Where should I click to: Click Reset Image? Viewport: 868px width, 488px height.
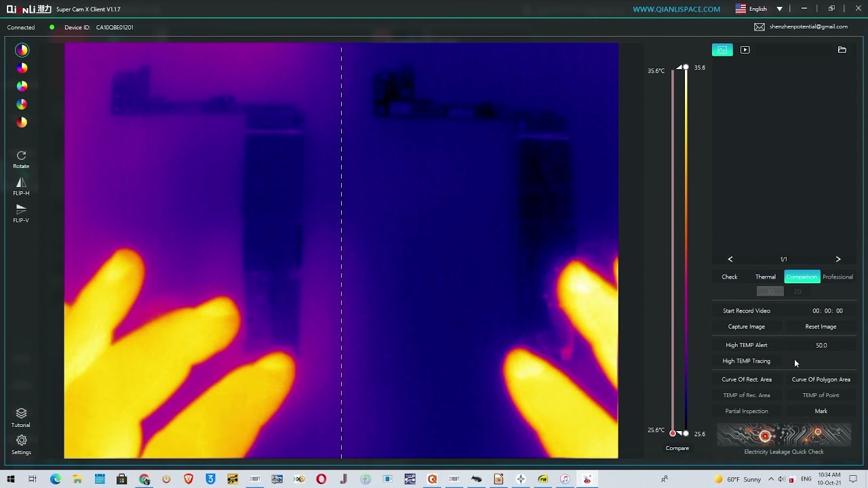click(821, 327)
